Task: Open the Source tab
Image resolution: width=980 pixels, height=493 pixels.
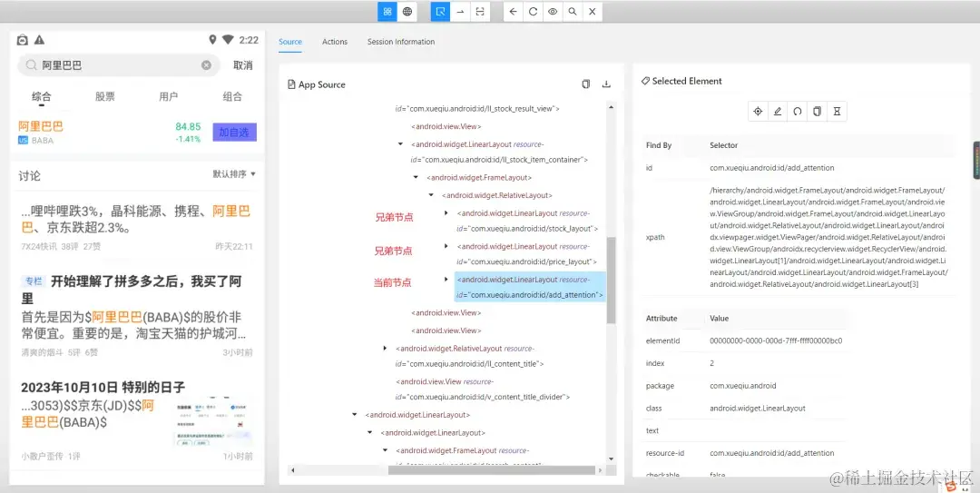Action: (x=290, y=42)
